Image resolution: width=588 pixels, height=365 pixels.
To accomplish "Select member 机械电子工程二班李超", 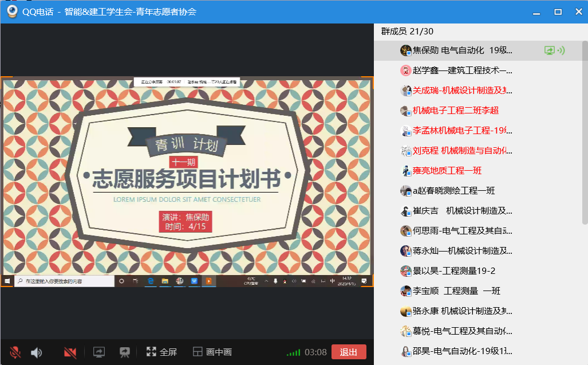I will pos(455,111).
